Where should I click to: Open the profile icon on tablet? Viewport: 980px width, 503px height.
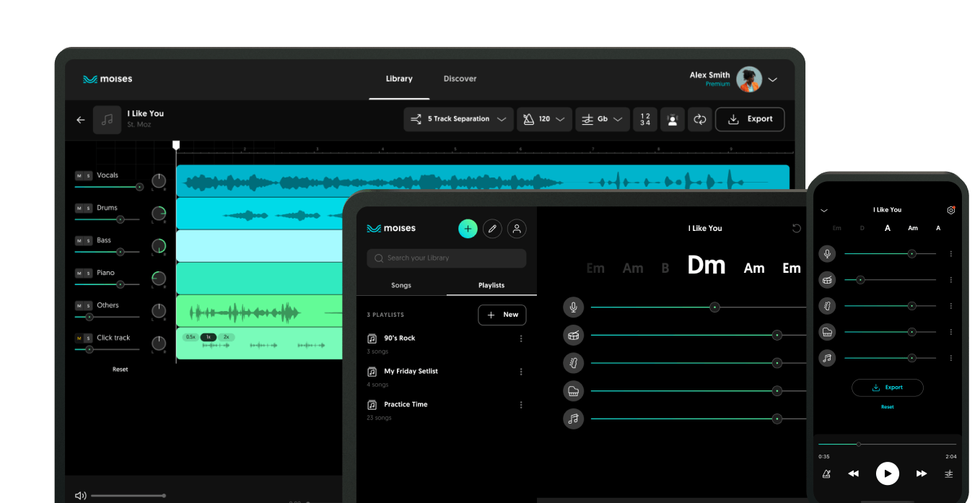517,229
